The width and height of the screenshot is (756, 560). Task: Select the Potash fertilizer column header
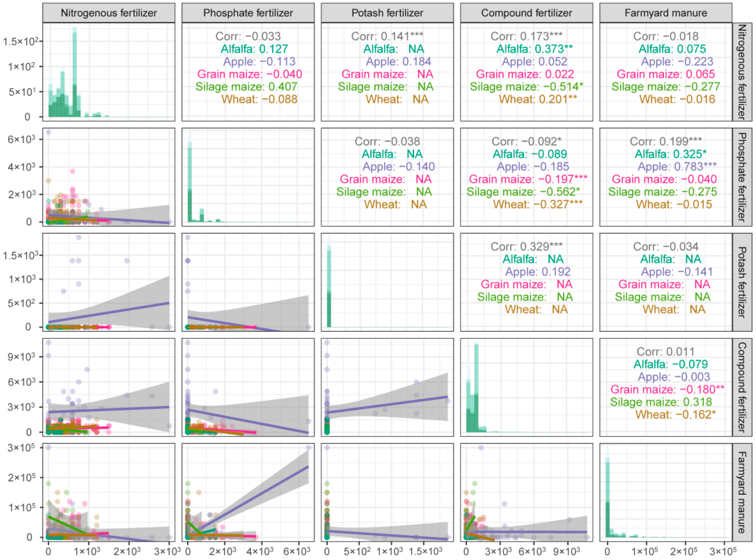pos(387,13)
